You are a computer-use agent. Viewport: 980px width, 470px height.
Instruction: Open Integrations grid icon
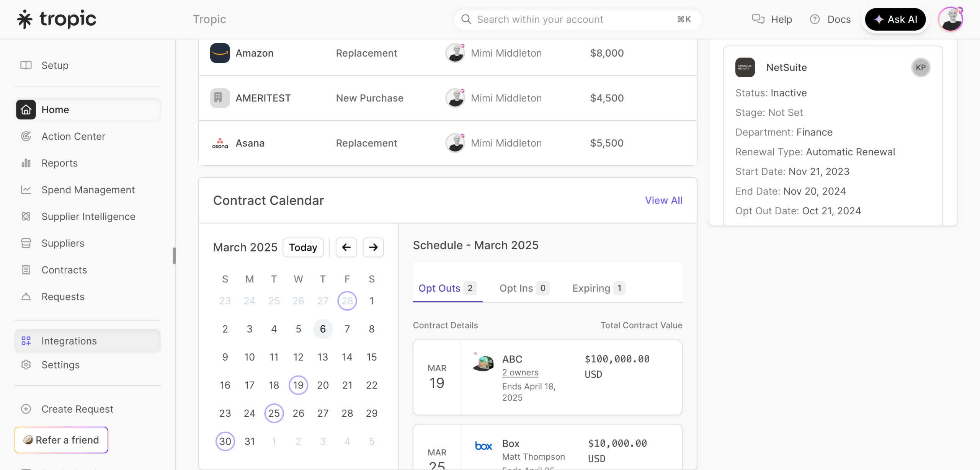click(x=26, y=341)
